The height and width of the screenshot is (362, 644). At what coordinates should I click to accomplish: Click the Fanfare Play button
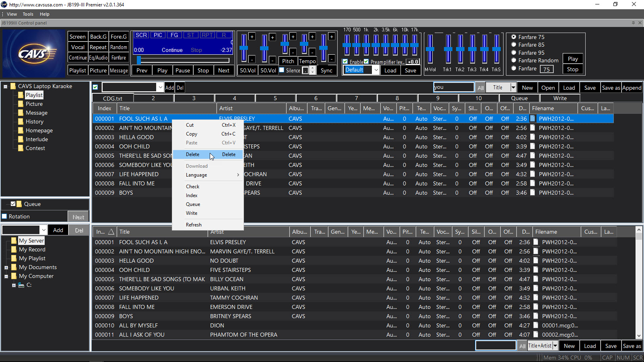coord(573,59)
